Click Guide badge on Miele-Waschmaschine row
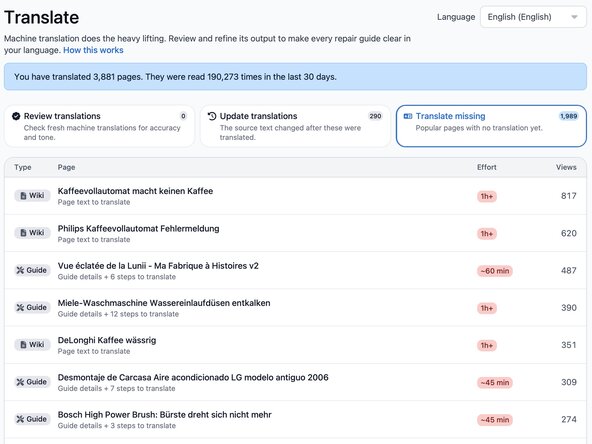Image resolution: width=592 pixels, height=444 pixels. coord(32,308)
